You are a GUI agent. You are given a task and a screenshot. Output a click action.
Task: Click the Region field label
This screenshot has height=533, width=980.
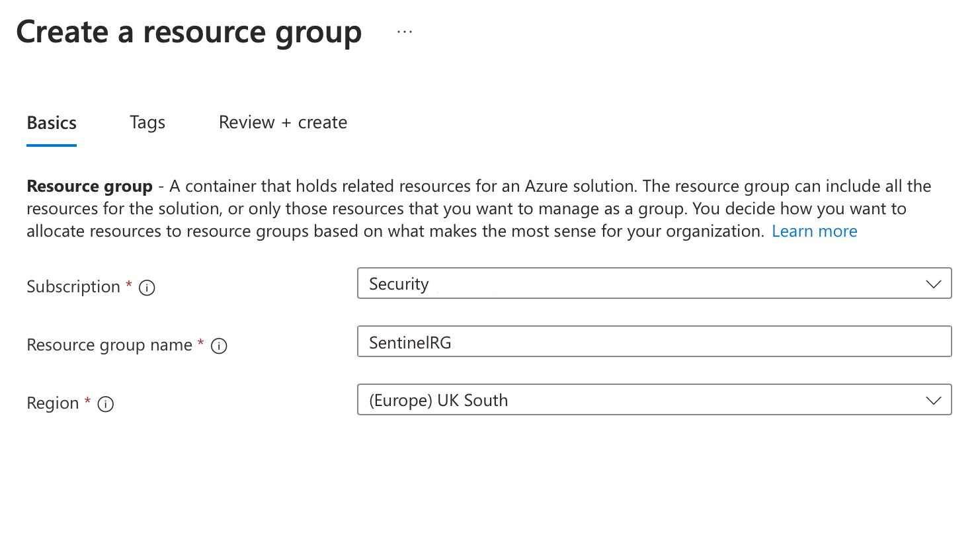click(52, 403)
